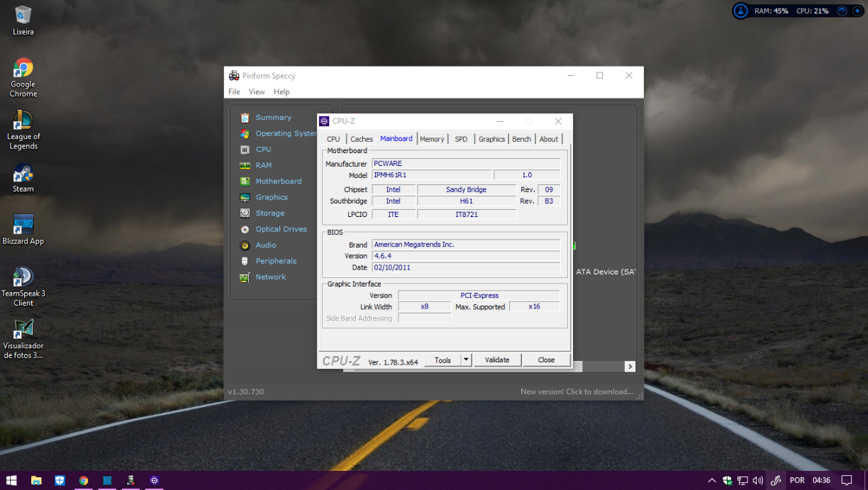Switch to the CPU tab in CPU-Z
The height and width of the screenshot is (490, 868).
coord(333,139)
